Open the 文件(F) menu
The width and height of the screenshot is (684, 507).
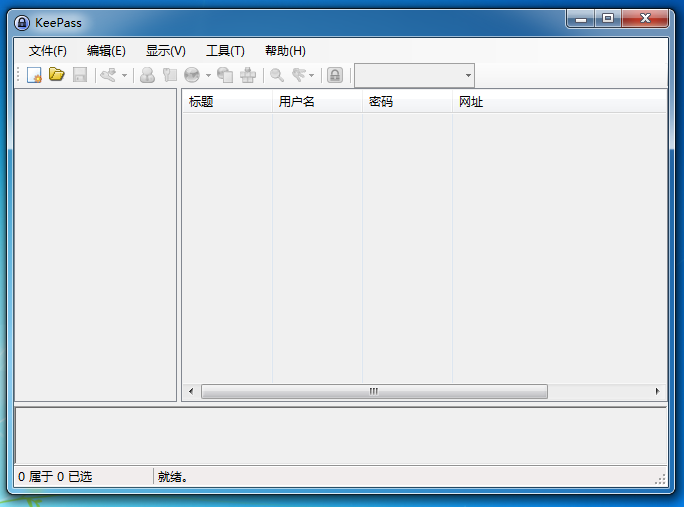48,51
